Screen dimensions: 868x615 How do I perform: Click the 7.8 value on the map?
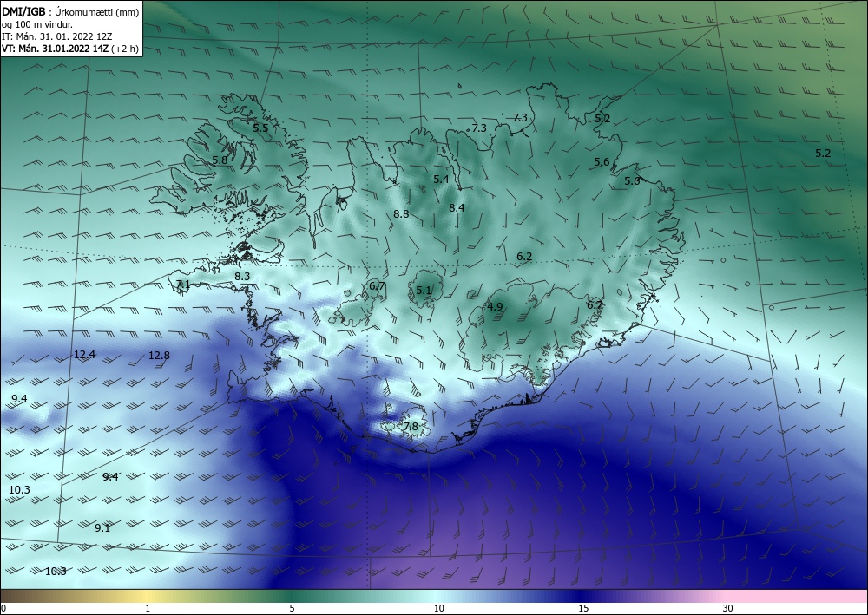point(411,427)
